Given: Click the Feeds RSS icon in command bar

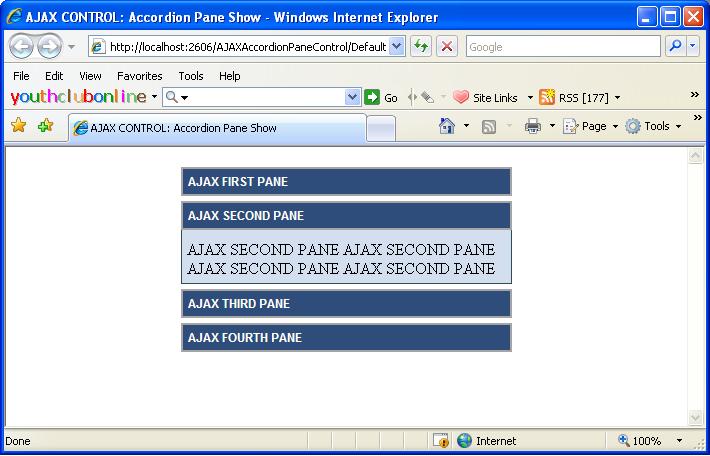Looking at the screenshot, I should (489, 127).
